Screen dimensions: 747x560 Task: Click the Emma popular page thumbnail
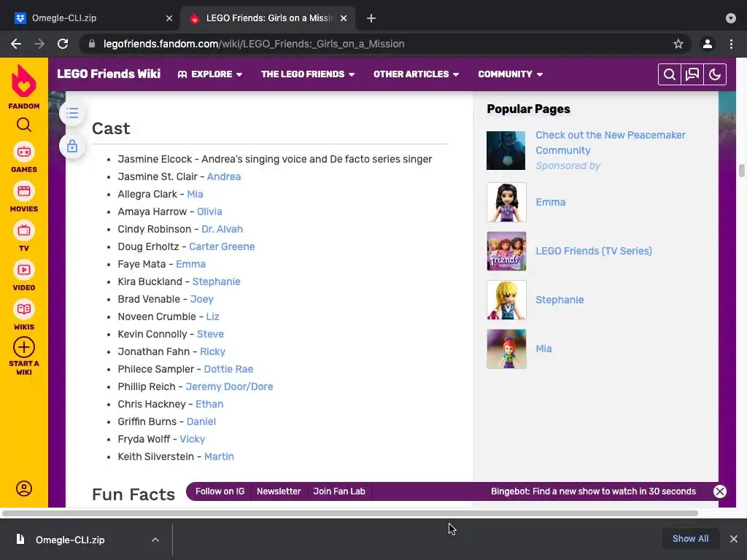pos(506,203)
